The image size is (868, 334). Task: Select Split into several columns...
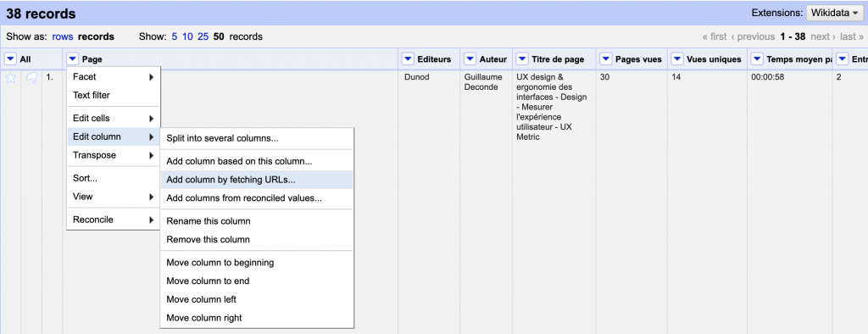coord(257,138)
